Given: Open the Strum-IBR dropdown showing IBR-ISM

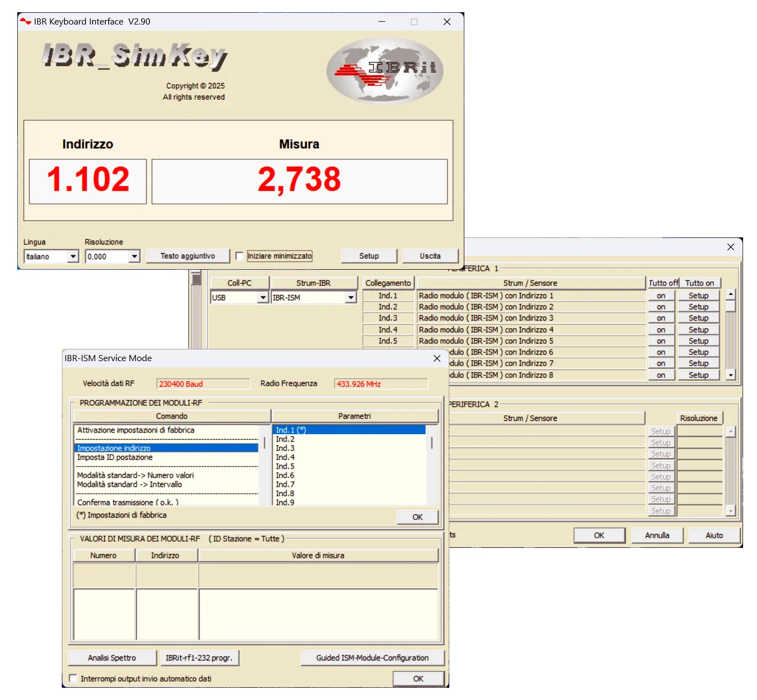Looking at the screenshot, I should 351,298.
